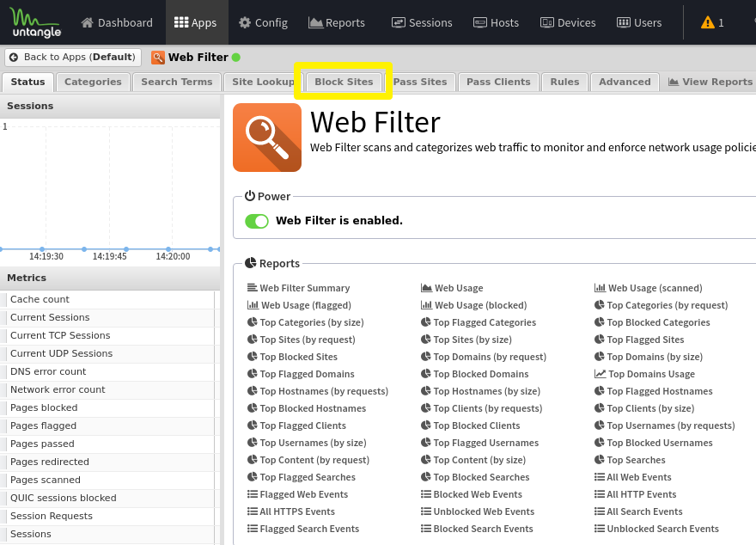The width and height of the screenshot is (756, 545).
Task: Click list icon beside Flagged Web Events
Action: coord(253,494)
